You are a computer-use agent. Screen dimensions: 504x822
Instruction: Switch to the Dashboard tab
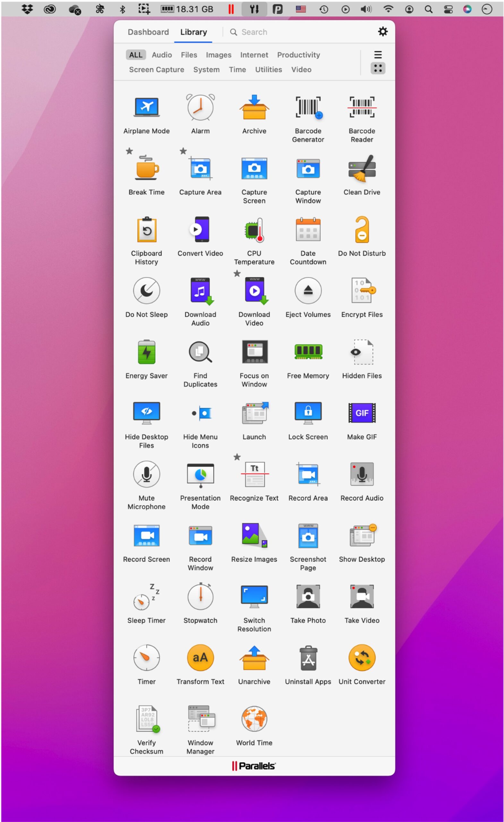coord(148,32)
